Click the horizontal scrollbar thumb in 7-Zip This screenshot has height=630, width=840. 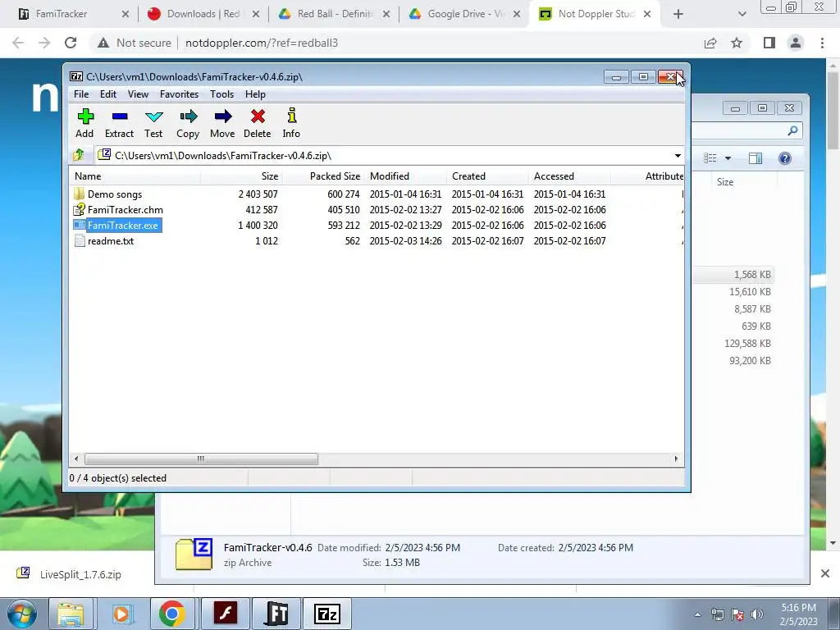[201, 459]
